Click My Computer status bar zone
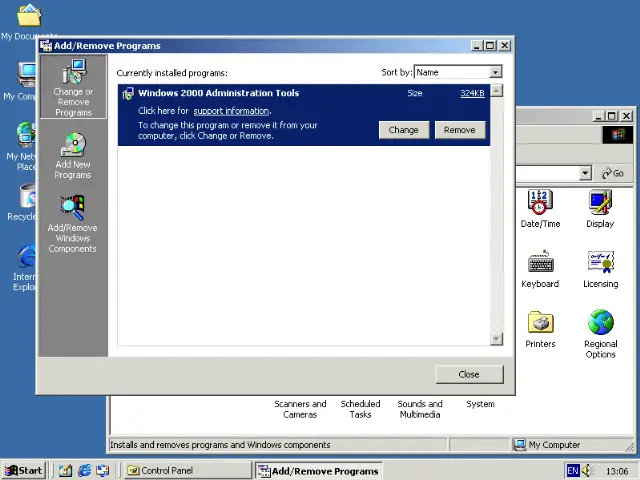The height and width of the screenshot is (480, 640). click(x=571, y=444)
